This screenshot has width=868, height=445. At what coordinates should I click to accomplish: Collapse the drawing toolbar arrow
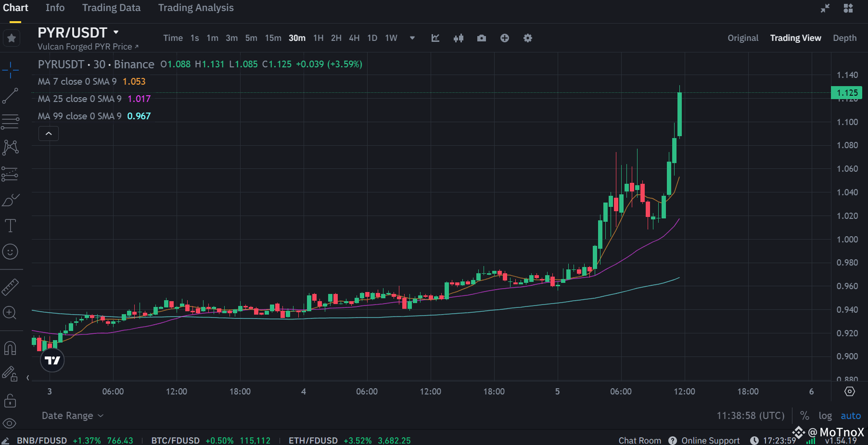28,378
